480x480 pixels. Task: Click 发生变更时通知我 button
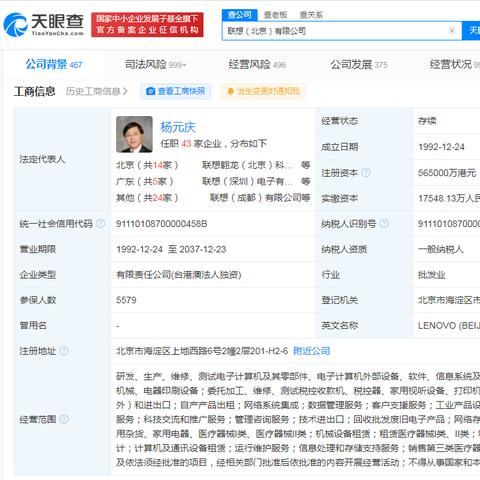tap(263, 91)
